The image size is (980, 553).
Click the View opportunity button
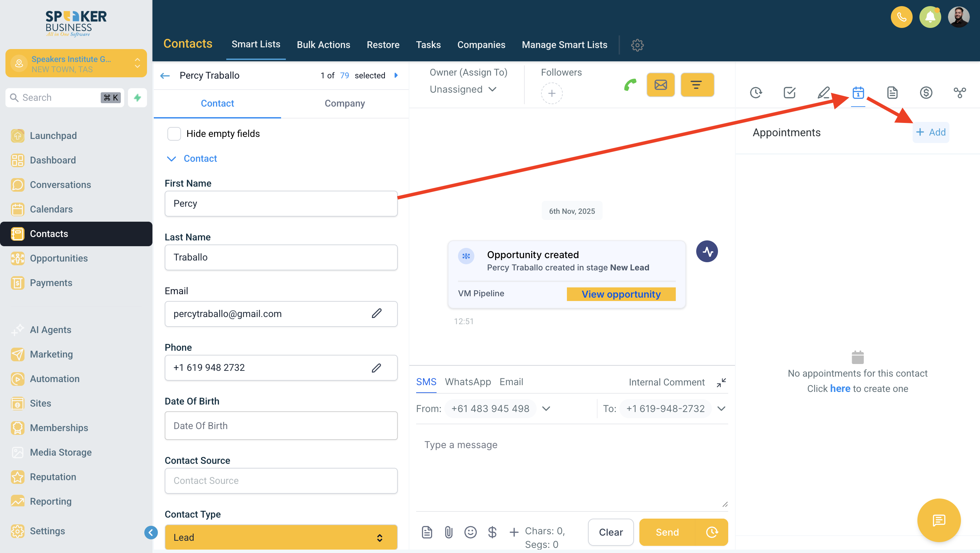coord(621,294)
